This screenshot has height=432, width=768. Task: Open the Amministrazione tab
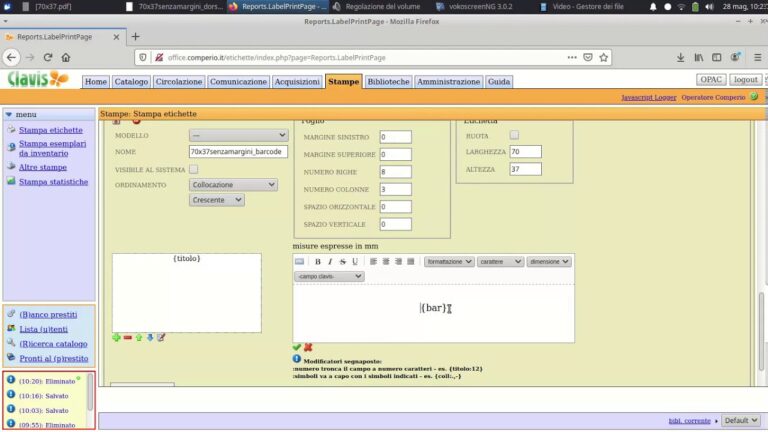(448, 82)
